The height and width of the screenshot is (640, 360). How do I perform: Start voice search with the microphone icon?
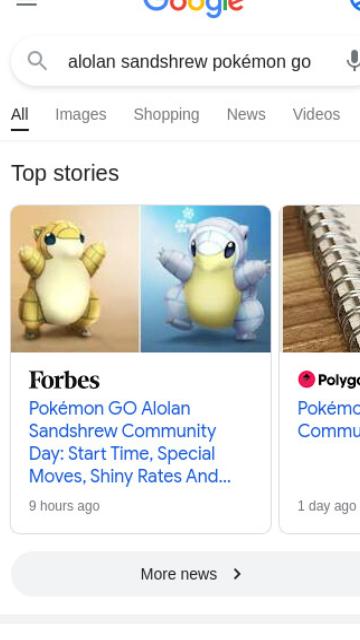tap(353, 62)
